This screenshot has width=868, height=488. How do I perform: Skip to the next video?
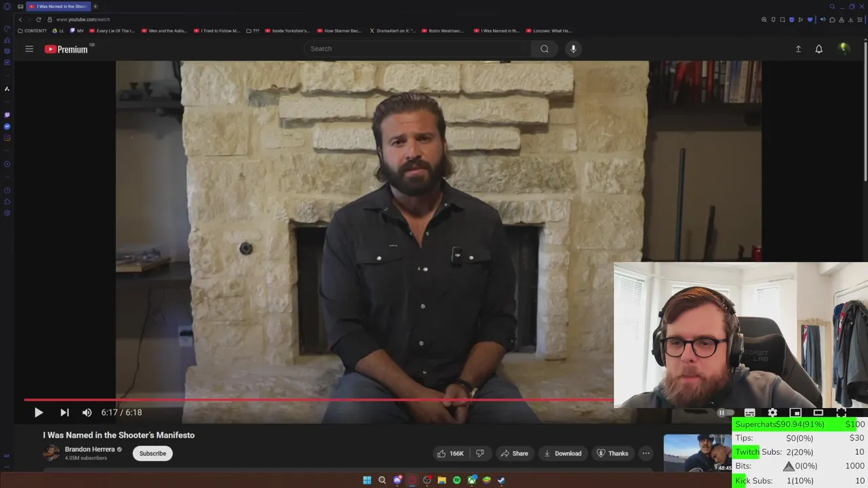[64, 412]
